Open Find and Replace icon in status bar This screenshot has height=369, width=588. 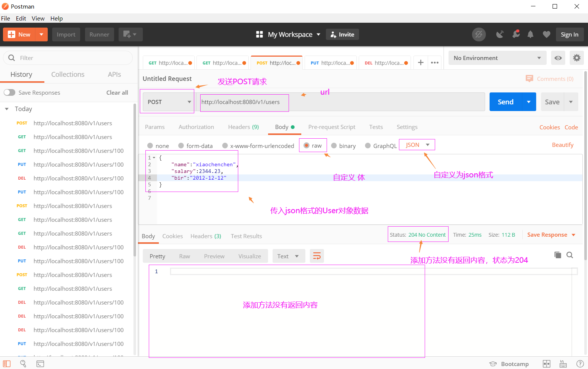(x=23, y=364)
